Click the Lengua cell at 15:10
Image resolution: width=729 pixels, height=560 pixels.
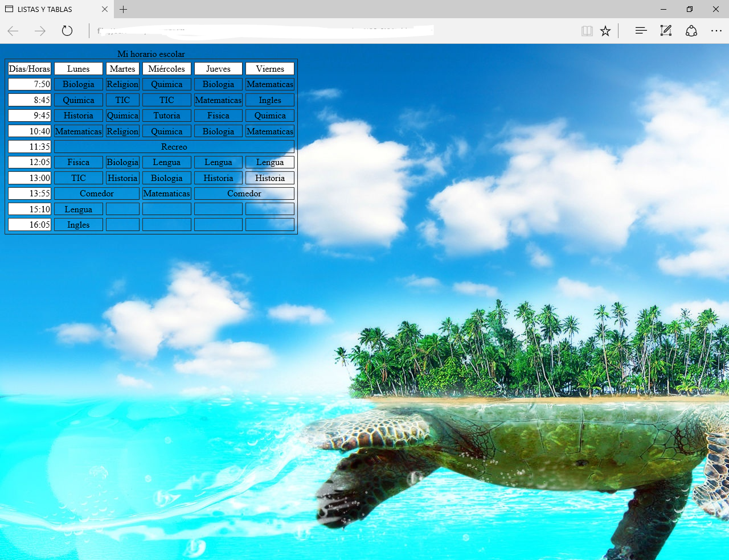pos(78,209)
